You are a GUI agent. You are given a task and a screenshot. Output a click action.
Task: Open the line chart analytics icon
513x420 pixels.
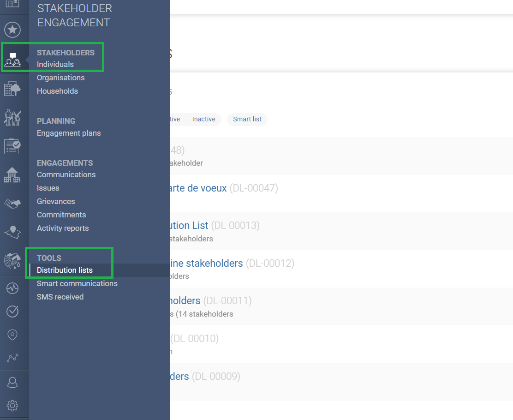coord(12,358)
